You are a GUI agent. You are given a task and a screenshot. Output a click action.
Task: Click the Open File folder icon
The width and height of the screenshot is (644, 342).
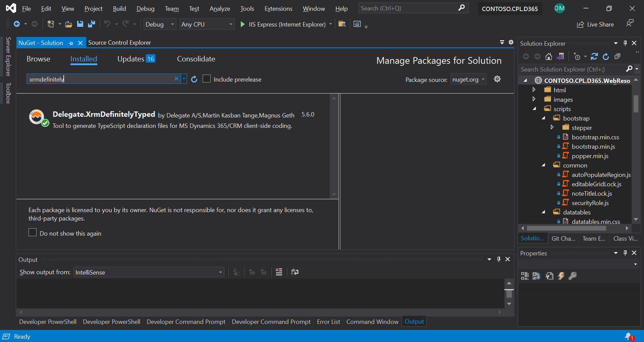tap(68, 24)
